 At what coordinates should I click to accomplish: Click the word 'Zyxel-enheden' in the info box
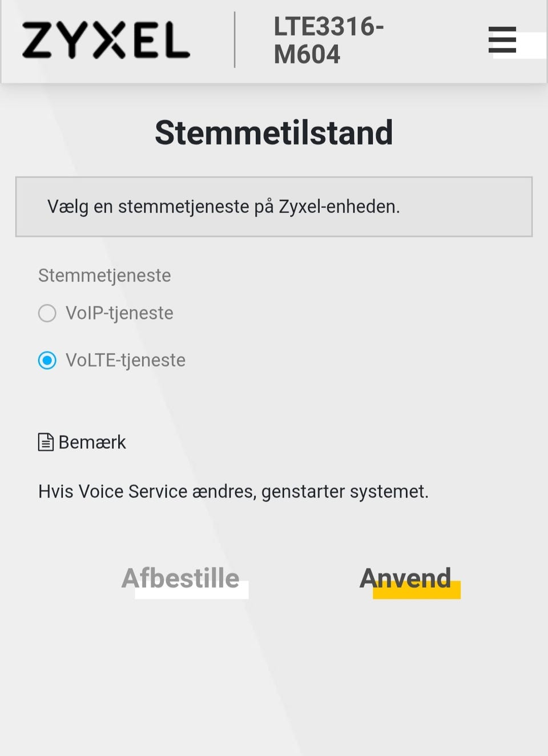click(x=339, y=207)
